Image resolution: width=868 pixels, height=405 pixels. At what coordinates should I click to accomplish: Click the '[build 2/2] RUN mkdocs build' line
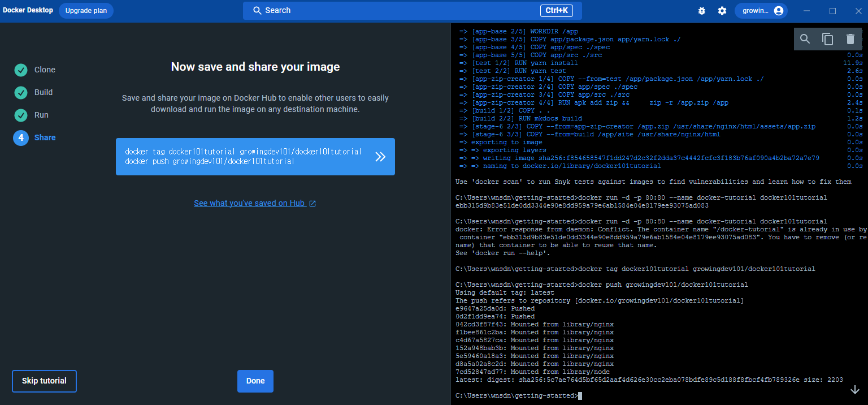click(x=520, y=118)
